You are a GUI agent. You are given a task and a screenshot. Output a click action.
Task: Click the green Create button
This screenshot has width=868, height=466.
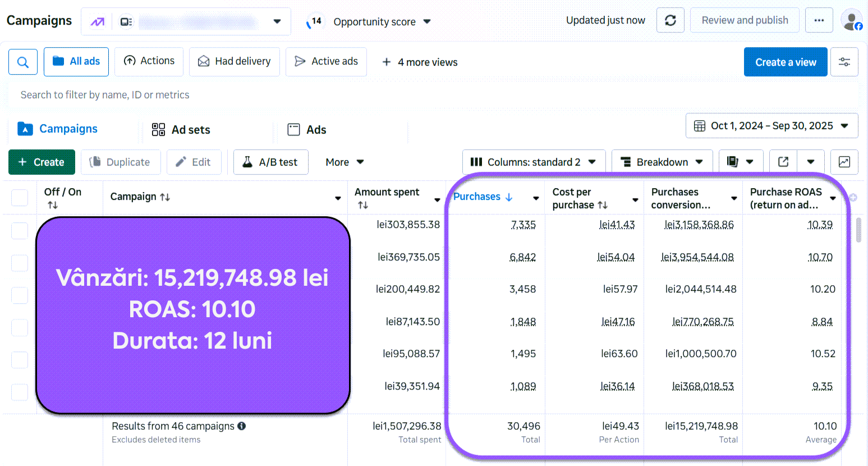click(42, 162)
